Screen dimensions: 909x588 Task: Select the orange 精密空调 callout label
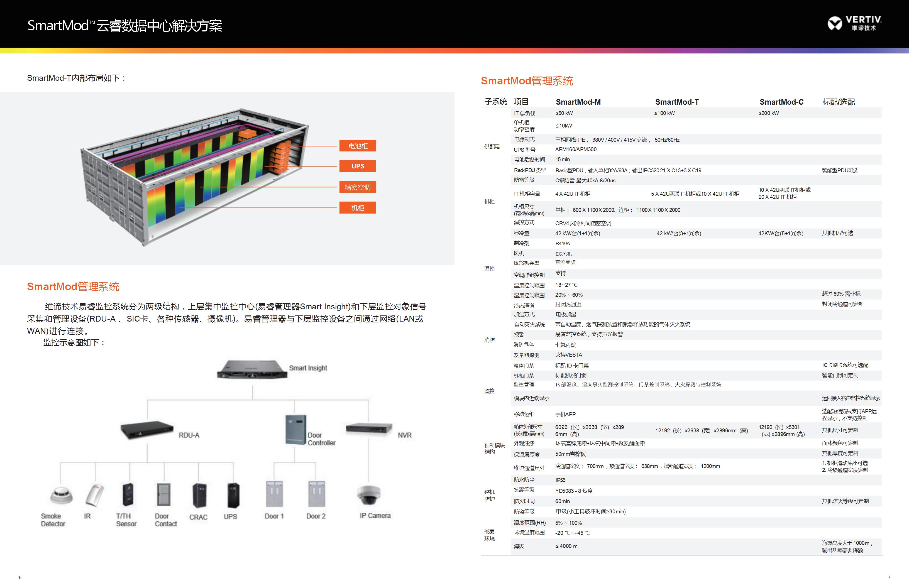pyautogui.click(x=358, y=187)
